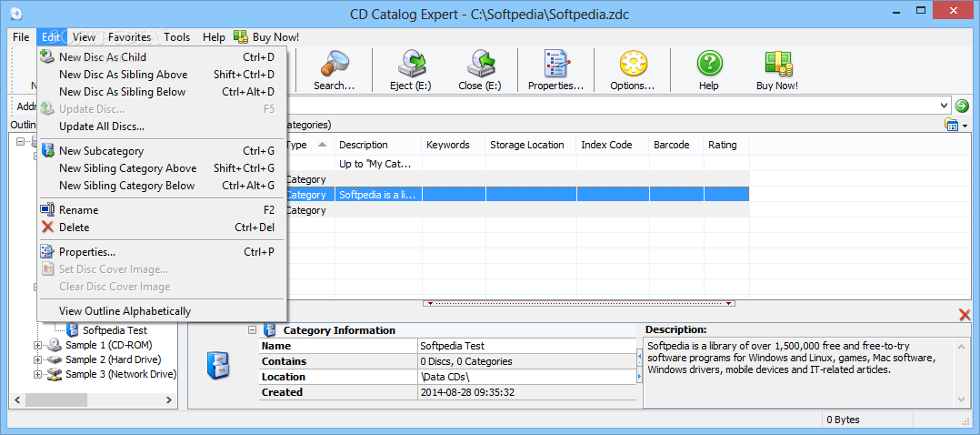The height and width of the screenshot is (435, 980).
Task: Sort by the Description column header
Action: click(x=378, y=145)
